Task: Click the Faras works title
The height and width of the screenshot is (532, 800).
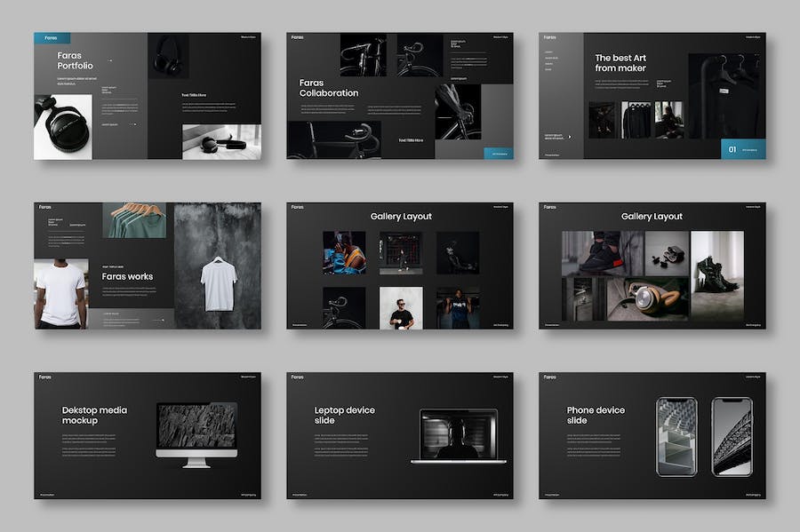Action: [x=127, y=276]
